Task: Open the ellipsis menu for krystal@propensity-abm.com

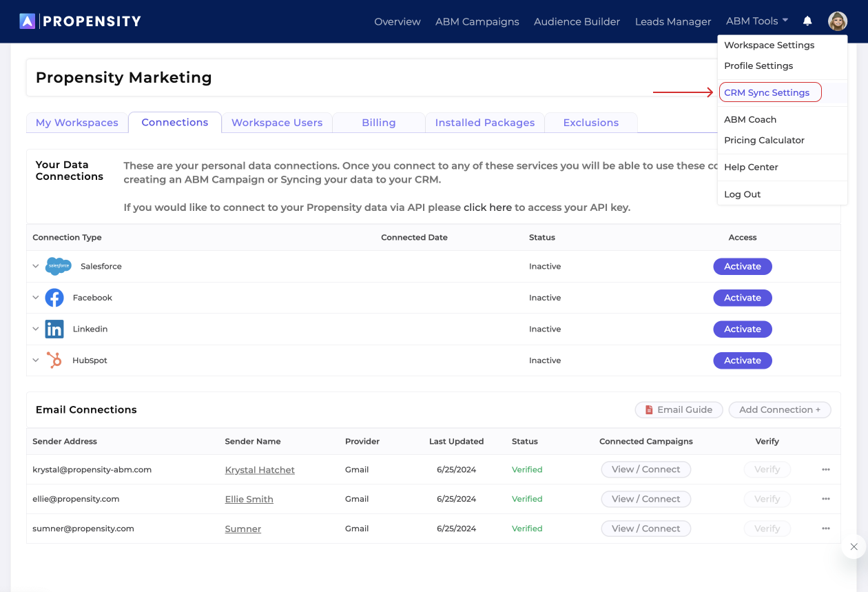Action: (x=825, y=469)
